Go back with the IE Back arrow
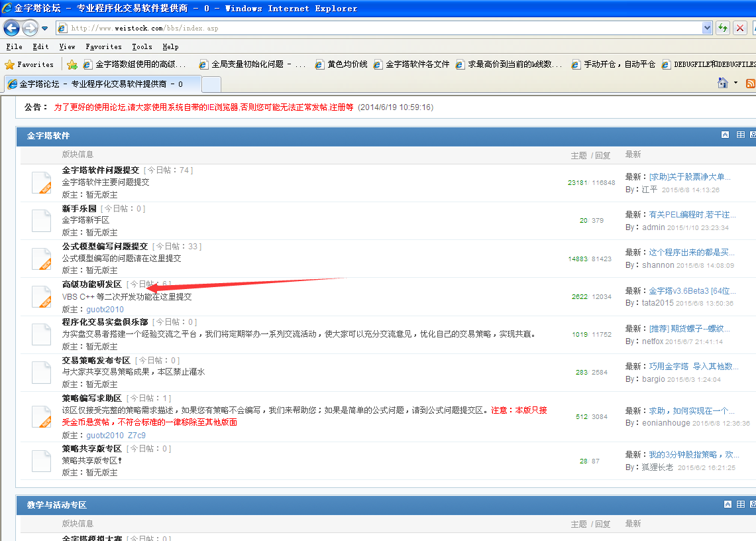The height and width of the screenshot is (541, 756). [x=11, y=28]
